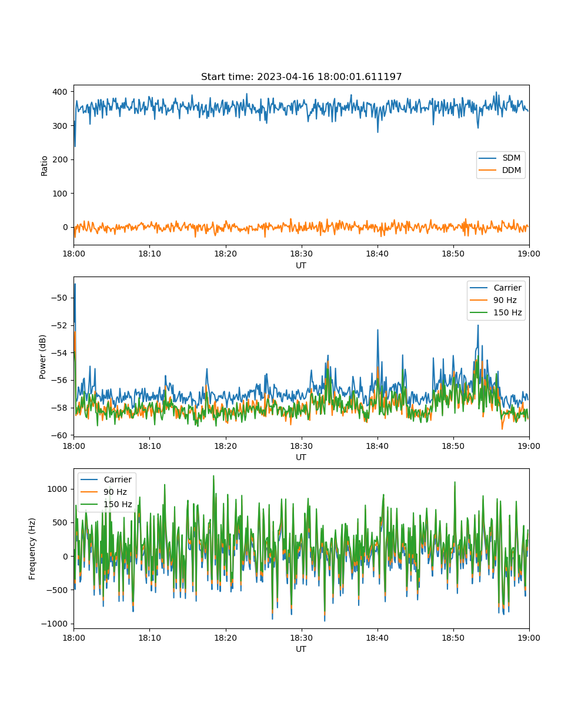Click the 19:00 tick under the Frequency plot

(x=529, y=637)
